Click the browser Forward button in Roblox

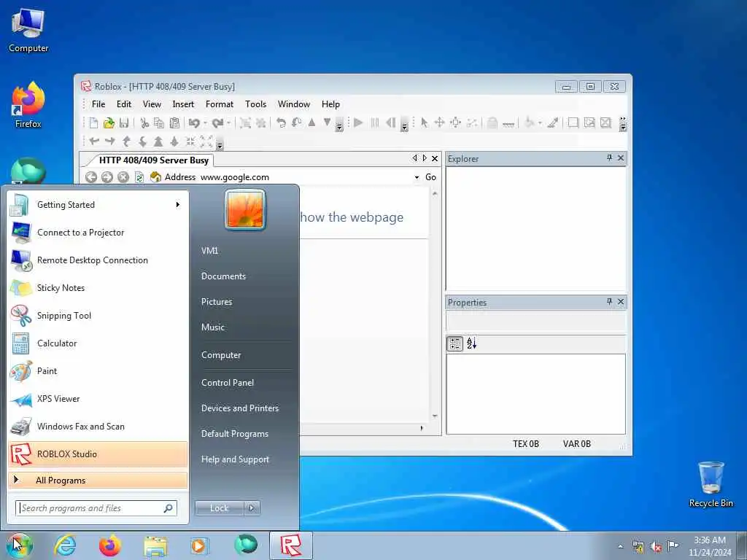tap(107, 177)
